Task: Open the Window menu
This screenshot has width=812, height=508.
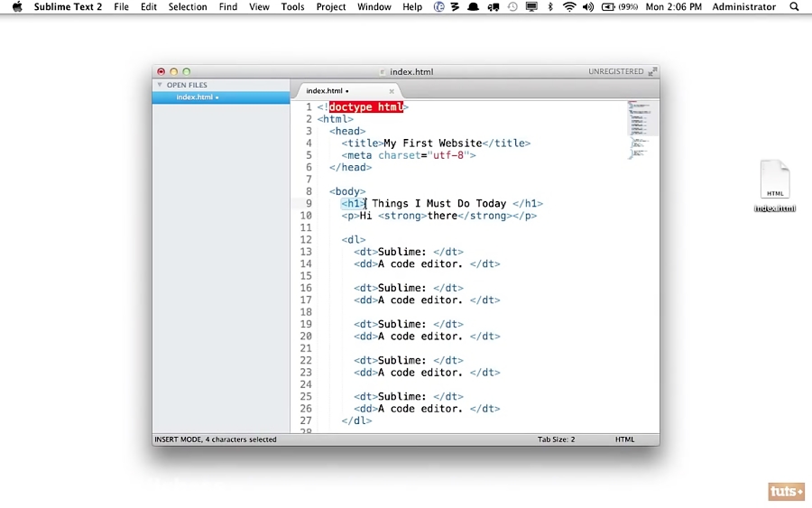Action: click(374, 6)
